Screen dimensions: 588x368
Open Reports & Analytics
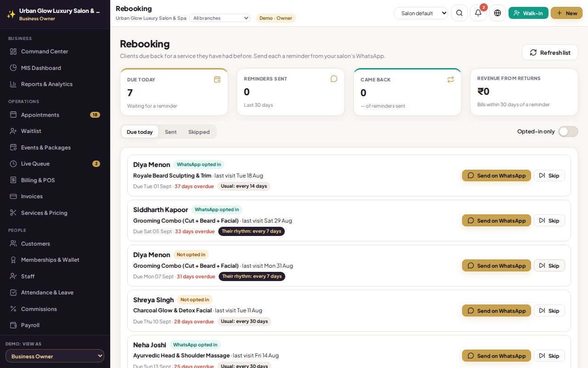[55, 84]
